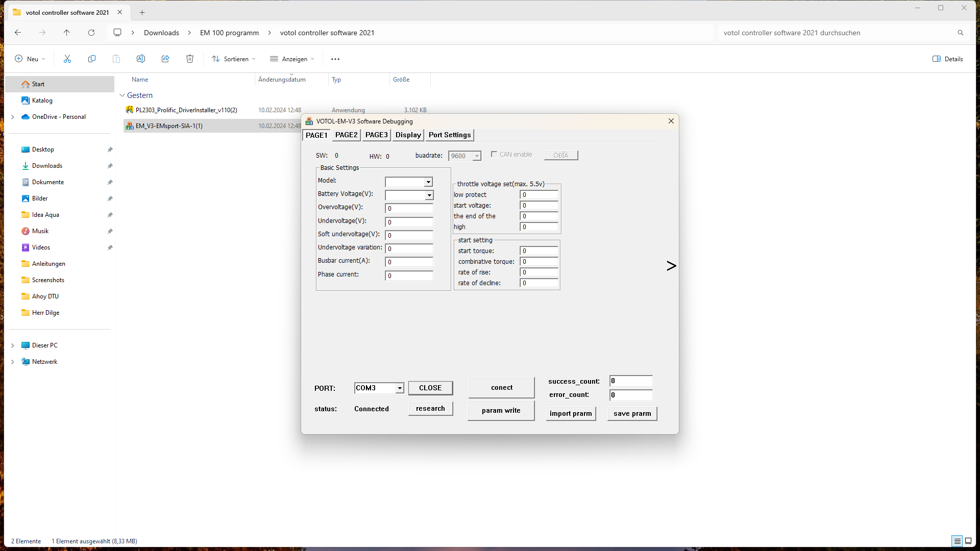Click the cut scissors icon in toolbar
Viewport: 980px width, 551px height.
[67, 59]
